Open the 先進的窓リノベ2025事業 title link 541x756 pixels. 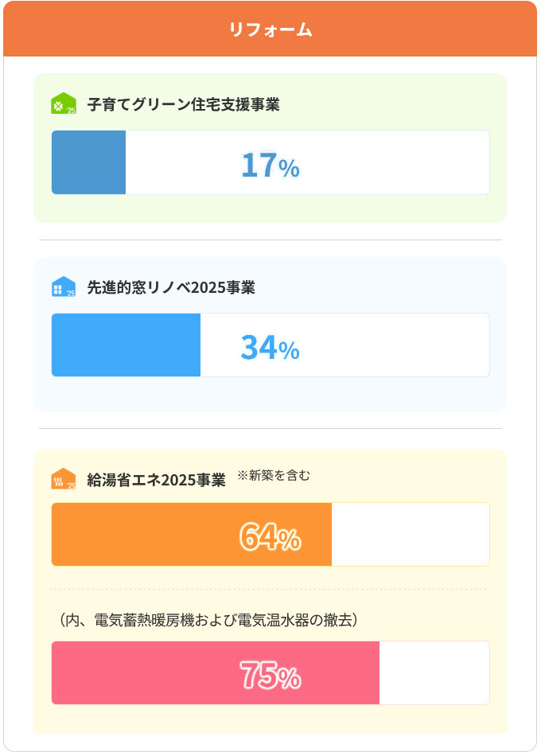click(171, 287)
